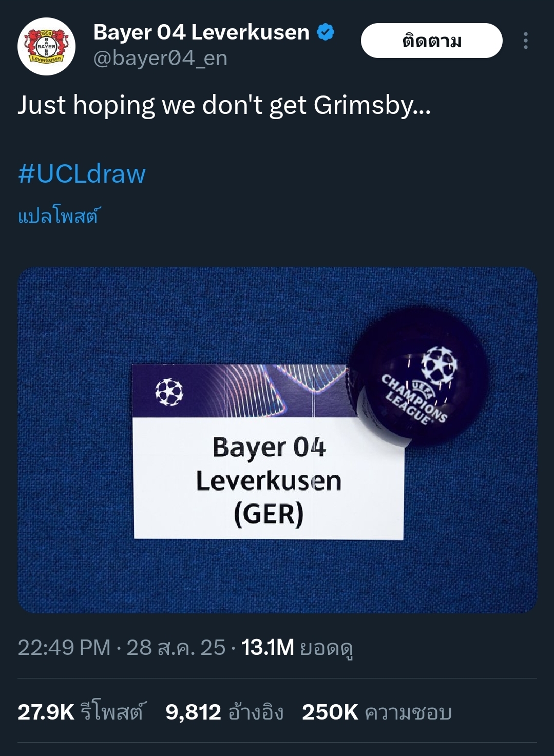
Task: View the 9,812 quotes list
Action: [x=224, y=712]
